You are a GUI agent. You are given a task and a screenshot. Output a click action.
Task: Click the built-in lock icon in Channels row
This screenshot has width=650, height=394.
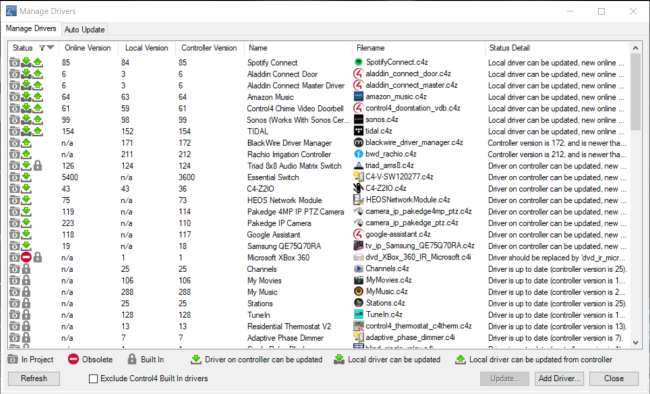pyautogui.click(x=26, y=269)
